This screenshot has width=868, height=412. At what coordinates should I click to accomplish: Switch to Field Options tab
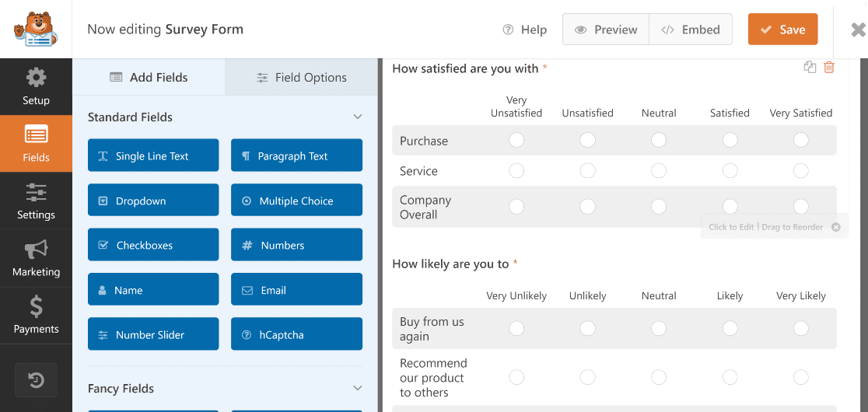point(302,78)
